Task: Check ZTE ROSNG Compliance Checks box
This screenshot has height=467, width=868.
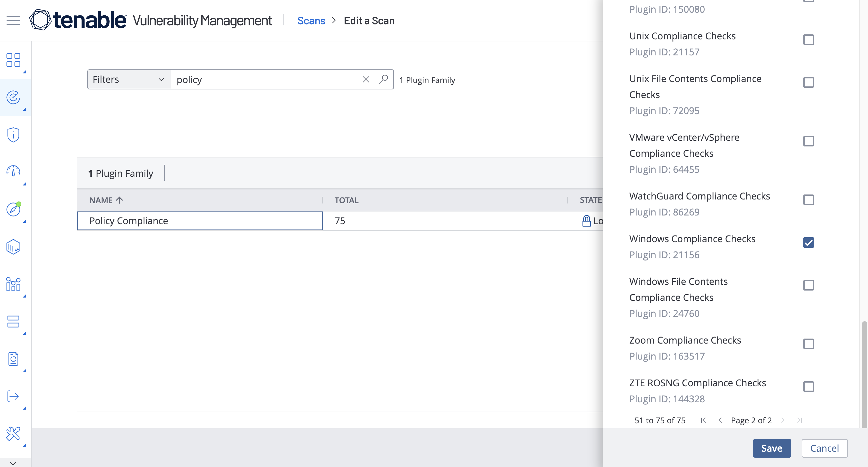Action: coord(808,386)
